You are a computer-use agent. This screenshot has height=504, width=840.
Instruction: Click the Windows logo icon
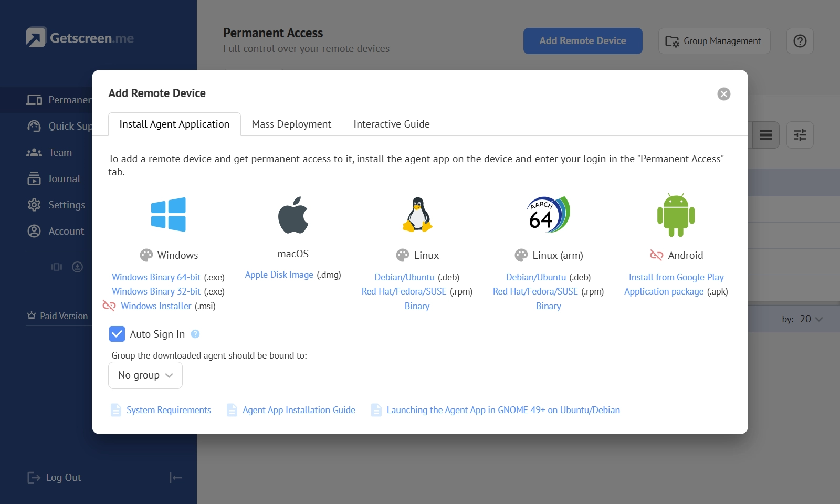pos(168,214)
